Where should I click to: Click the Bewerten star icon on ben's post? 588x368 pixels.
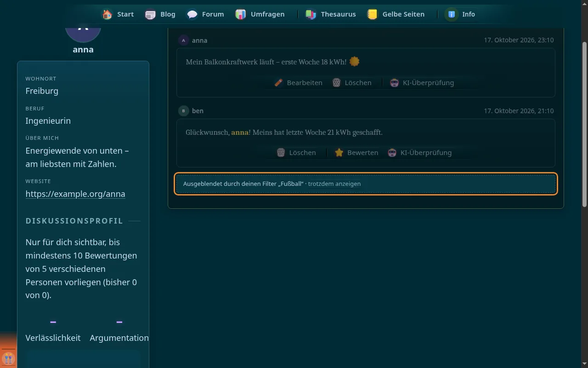339,153
